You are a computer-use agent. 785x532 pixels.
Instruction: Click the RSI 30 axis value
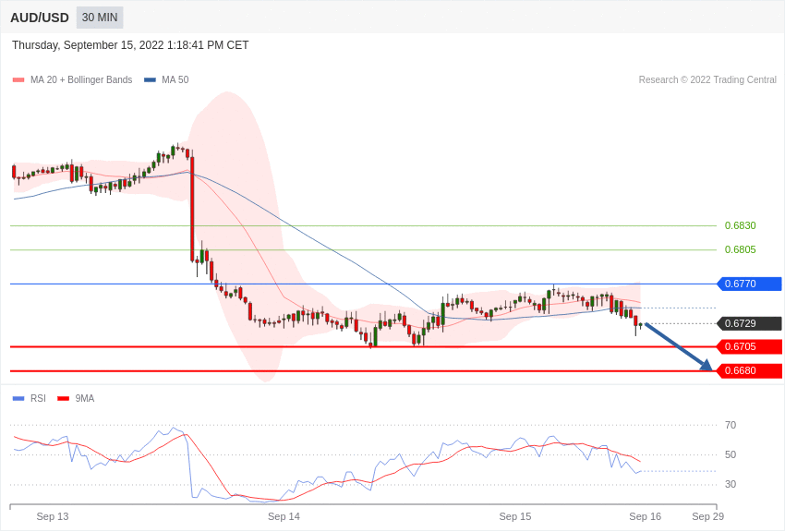pyautogui.click(x=731, y=484)
